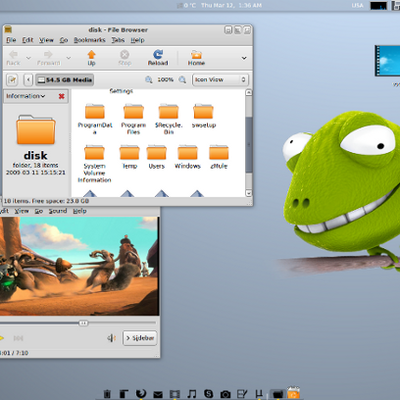
Task: Navigate Back in File Browser
Action: coord(13,58)
